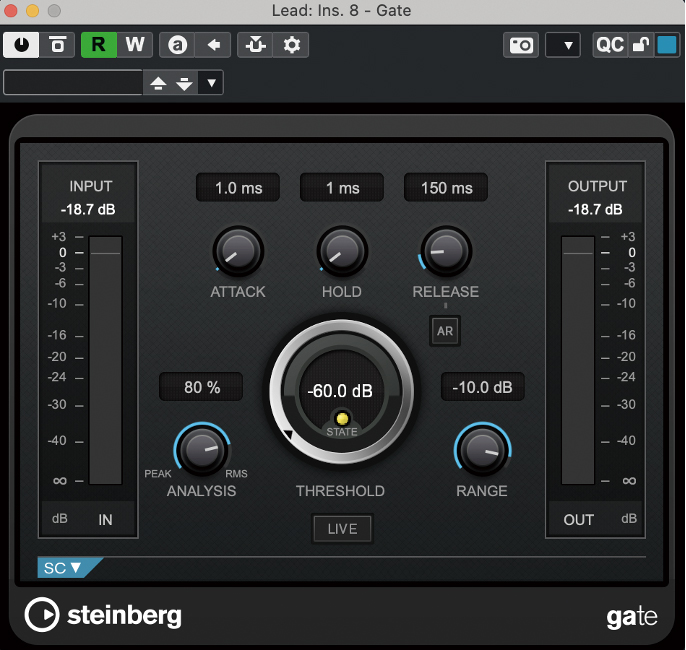Click the Range knob

coord(483,449)
